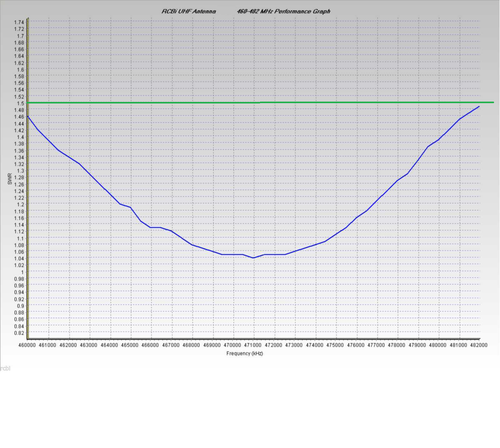The image size is (500, 448).
Task: Click the 1.5 SWR tick label
Action: pyautogui.click(x=20, y=103)
